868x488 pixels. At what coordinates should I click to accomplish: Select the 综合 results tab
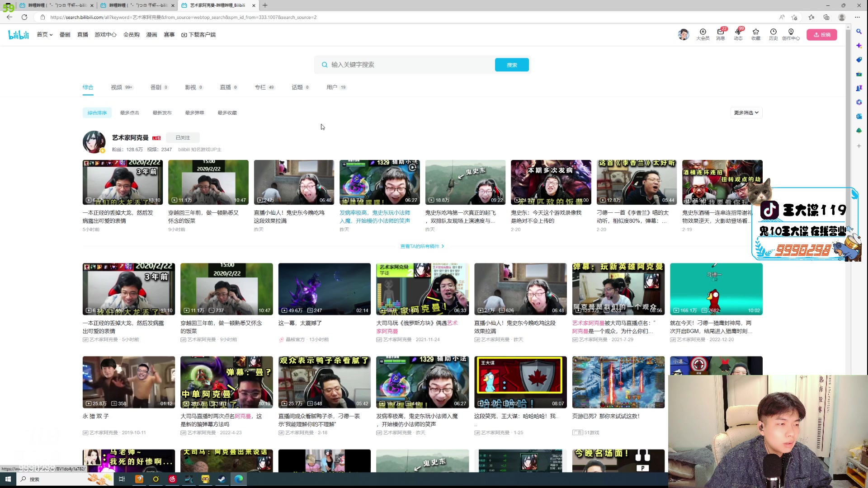tap(88, 87)
